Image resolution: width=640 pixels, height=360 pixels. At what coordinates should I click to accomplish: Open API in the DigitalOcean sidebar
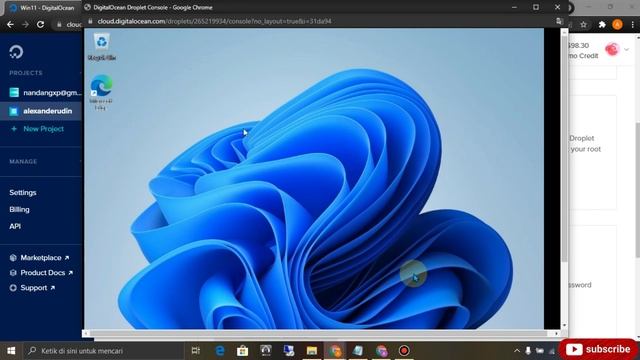click(x=15, y=226)
